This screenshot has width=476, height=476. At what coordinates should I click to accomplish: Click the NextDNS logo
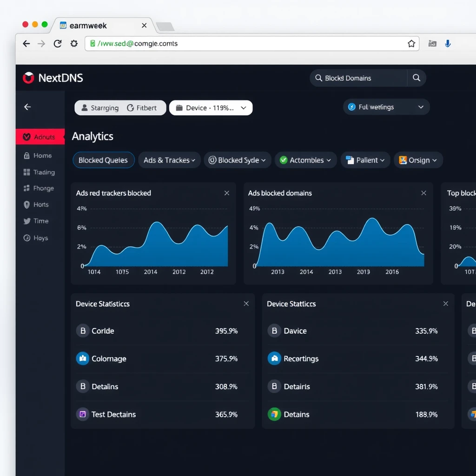(x=53, y=78)
